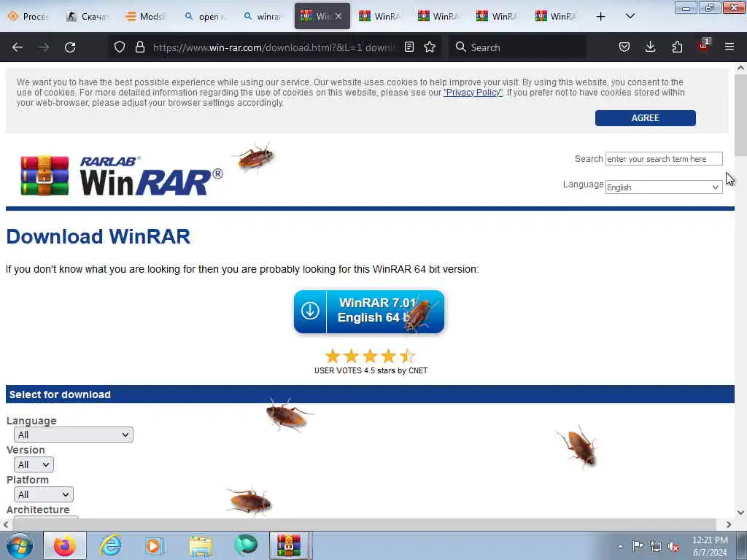
Task: Click the muted volume tray icon
Action: [673, 547]
